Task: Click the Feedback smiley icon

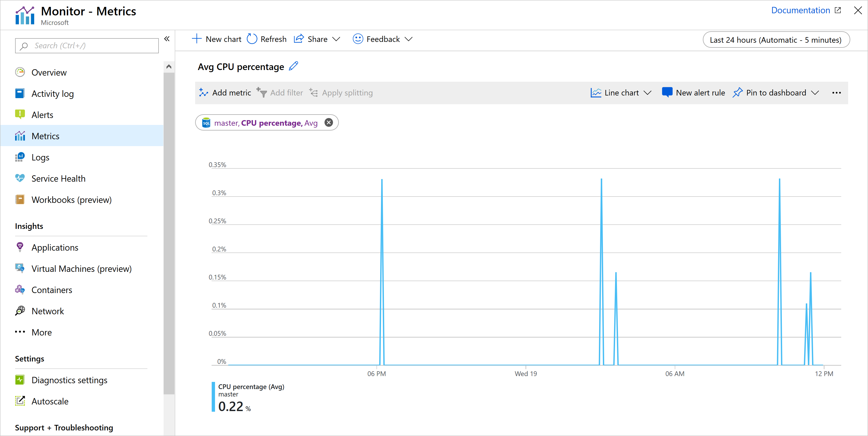Action: coord(358,39)
